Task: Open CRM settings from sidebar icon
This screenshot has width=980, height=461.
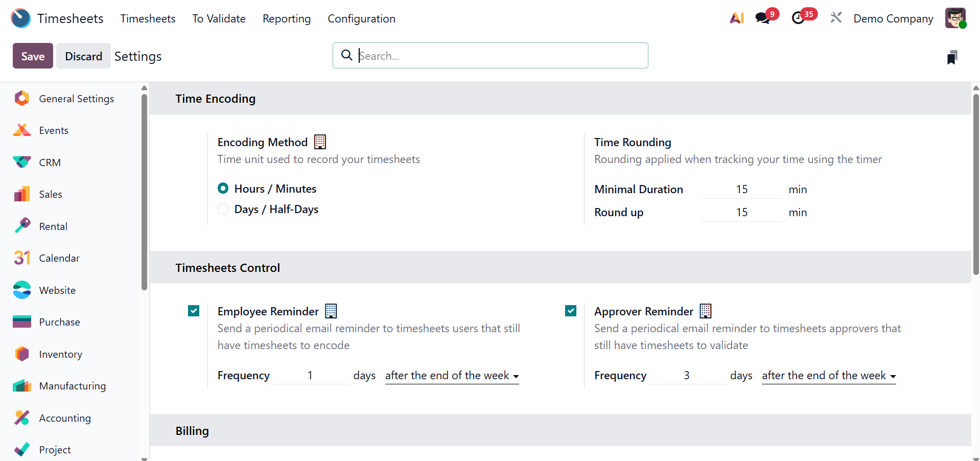Action: pos(22,163)
